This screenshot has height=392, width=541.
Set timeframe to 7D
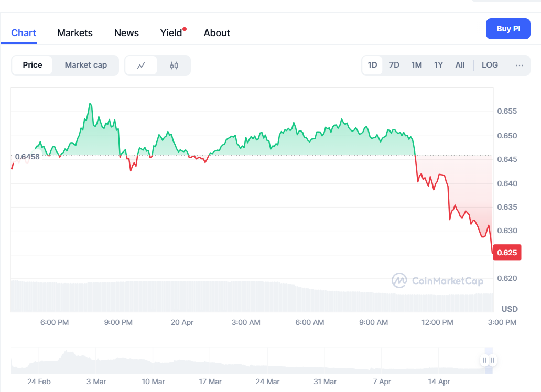tap(394, 65)
